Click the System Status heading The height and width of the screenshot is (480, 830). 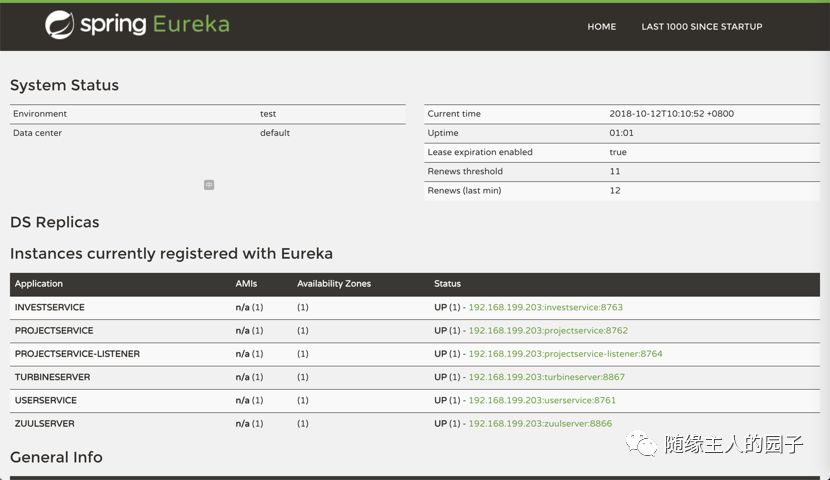tap(65, 85)
